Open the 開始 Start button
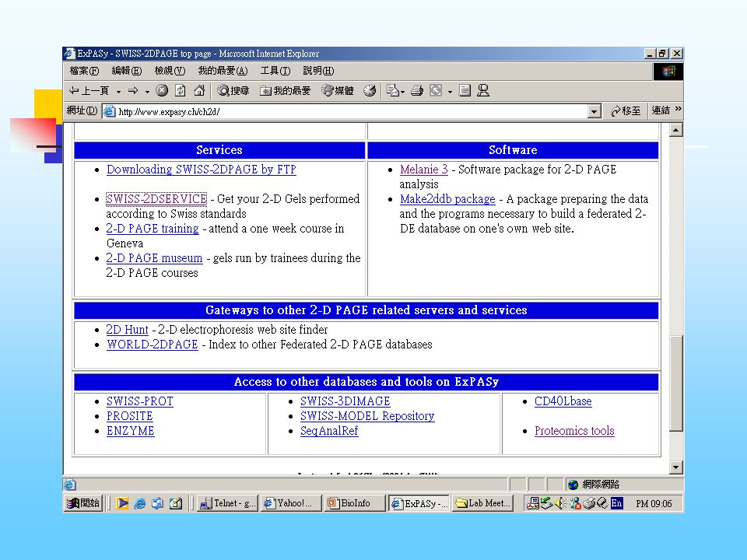This screenshot has width=747, height=560. tap(83, 503)
